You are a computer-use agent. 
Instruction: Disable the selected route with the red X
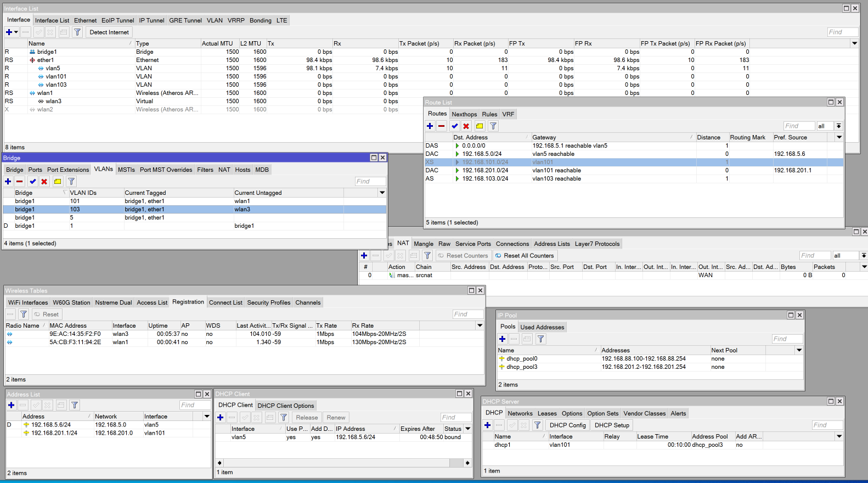(x=466, y=126)
